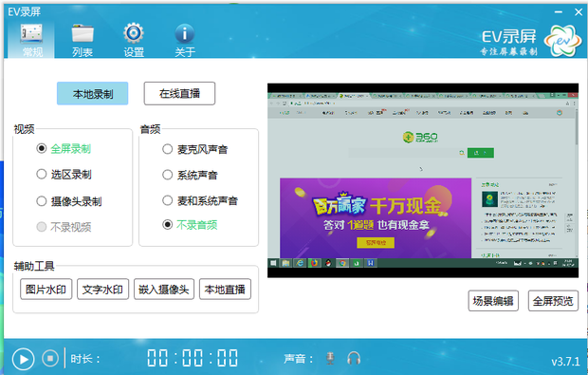The image size is (588, 375).
Task: Click the EV录屏 flower logo
Action: tap(563, 41)
